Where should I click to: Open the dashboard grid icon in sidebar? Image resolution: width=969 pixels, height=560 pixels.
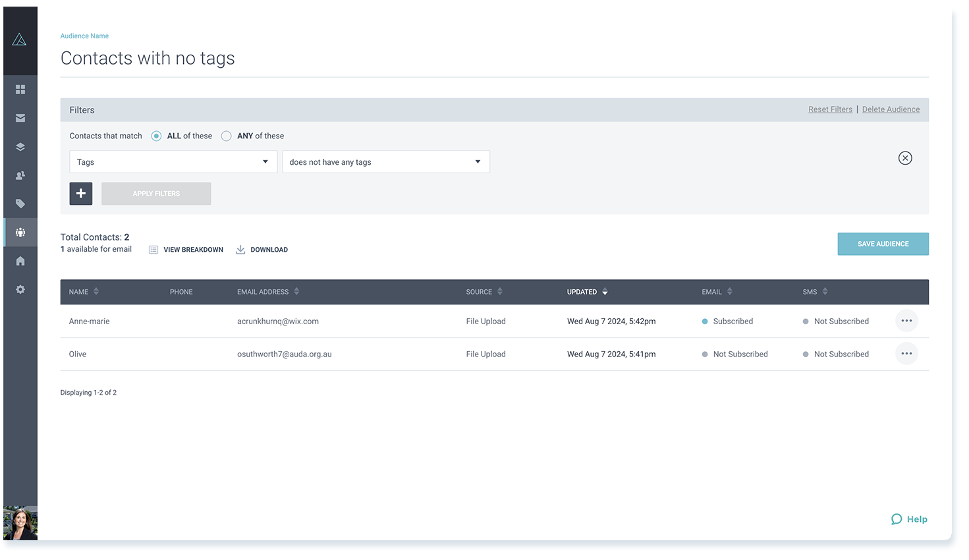(x=20, y=89)
